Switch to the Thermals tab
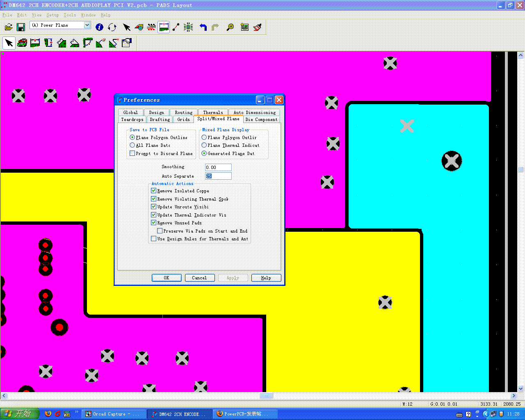 point(213,112)
